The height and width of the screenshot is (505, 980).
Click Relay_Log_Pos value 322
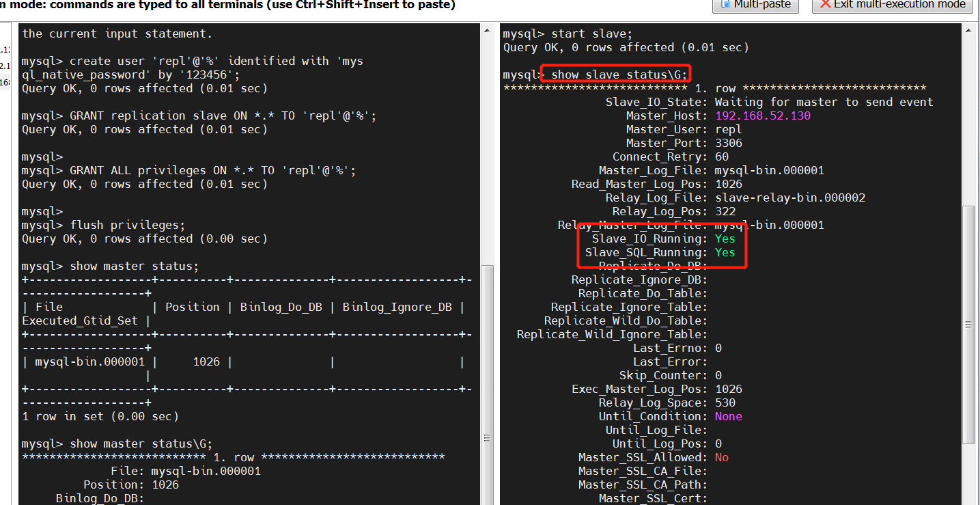(x=725, y=211)
